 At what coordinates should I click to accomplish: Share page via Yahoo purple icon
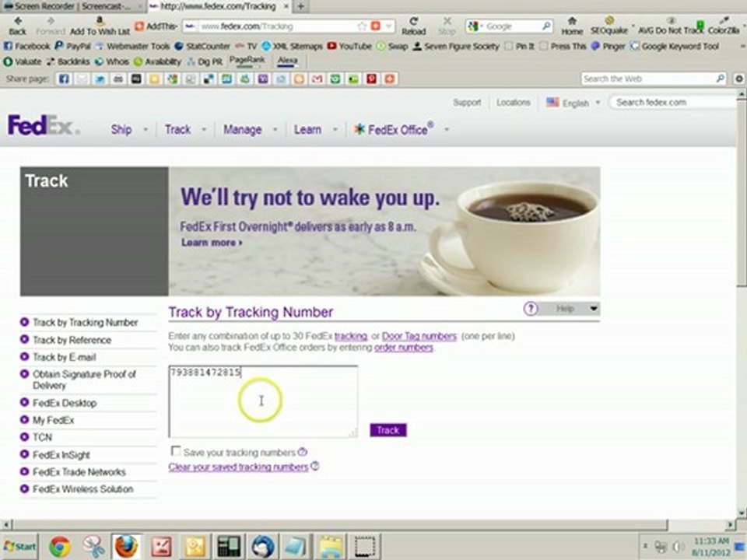pos(263,79)
